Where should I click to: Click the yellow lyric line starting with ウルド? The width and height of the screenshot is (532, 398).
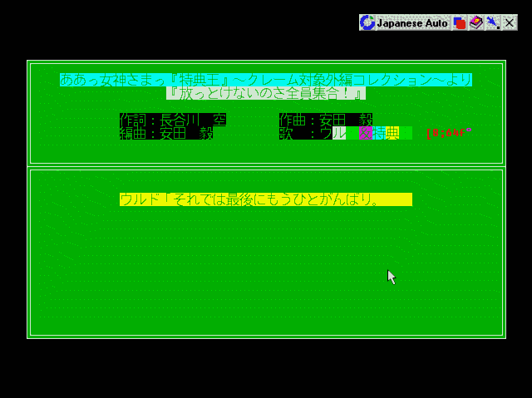pyautogui.click(x=265, y=199)
